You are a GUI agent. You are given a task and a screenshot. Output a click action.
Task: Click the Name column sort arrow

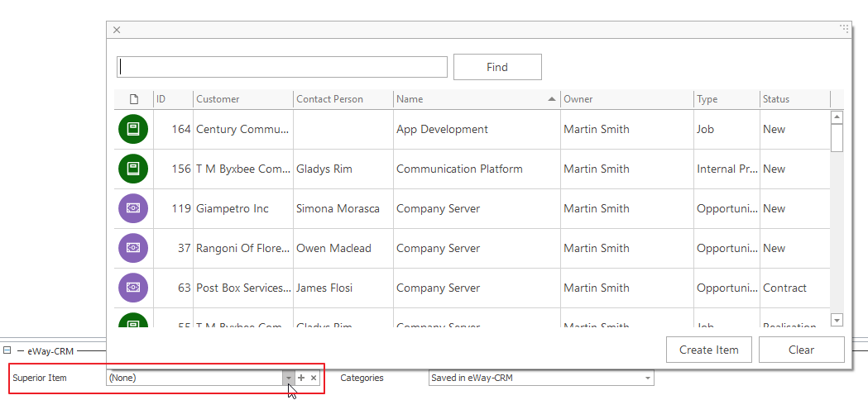click(551, 99)
